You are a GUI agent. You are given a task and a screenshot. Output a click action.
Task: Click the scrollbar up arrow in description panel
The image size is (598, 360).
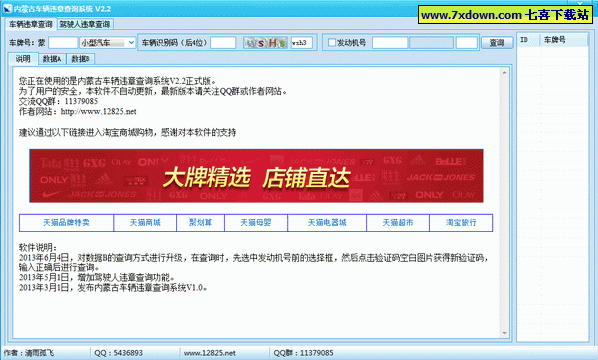click(x=505, y=72)
